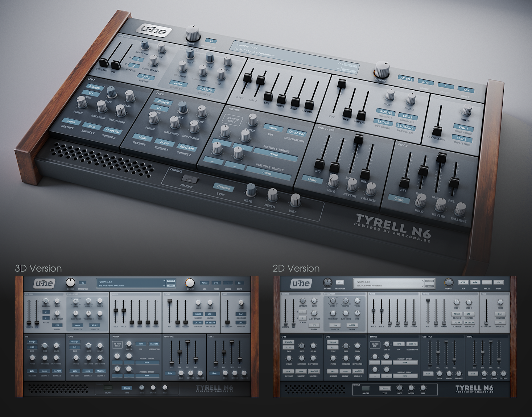Click ENV 1 'Gate' button on large render

pos(312,179)
